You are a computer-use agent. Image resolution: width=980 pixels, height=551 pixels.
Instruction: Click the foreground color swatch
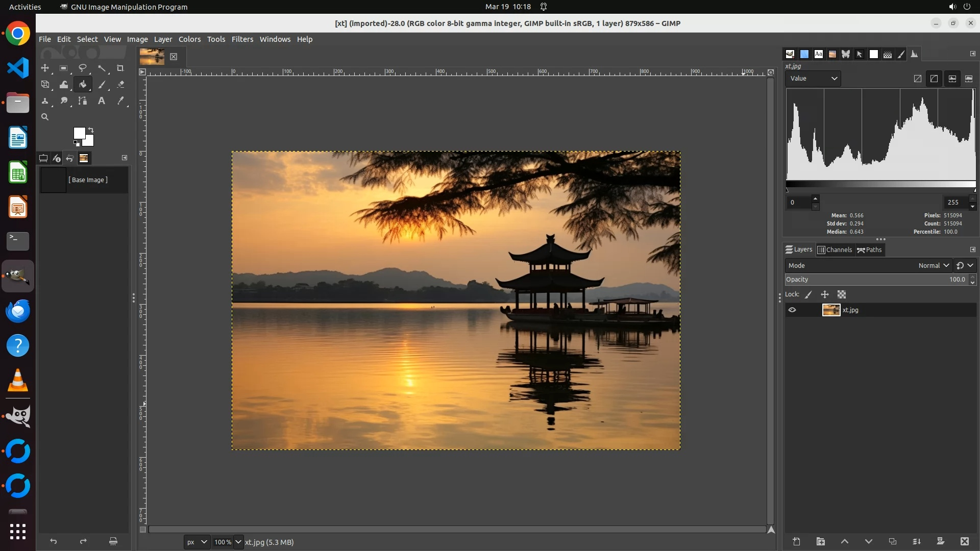click(79, 133)
